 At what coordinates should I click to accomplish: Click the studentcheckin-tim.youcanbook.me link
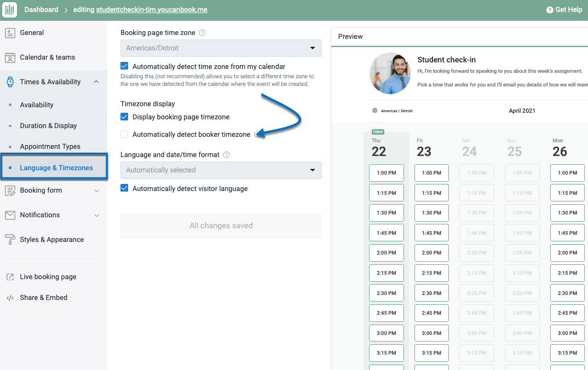pyautogui.click(x=152, y=9)
